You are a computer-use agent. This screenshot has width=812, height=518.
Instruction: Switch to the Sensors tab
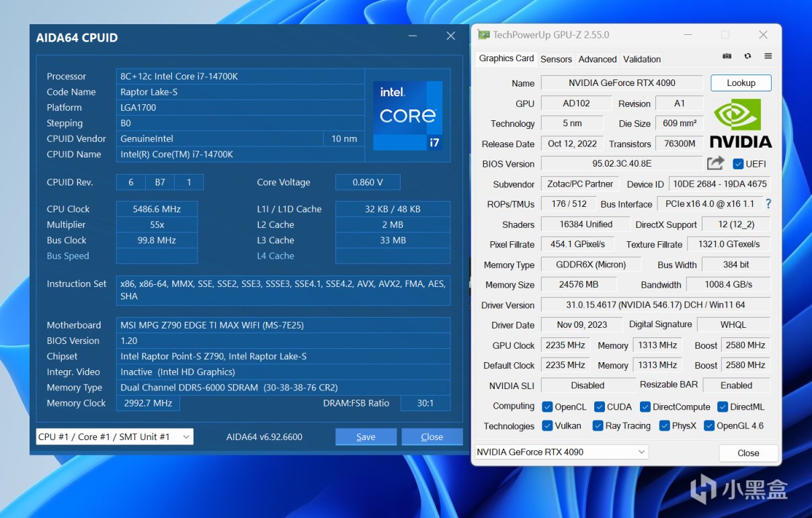click(x=556, y=59)
